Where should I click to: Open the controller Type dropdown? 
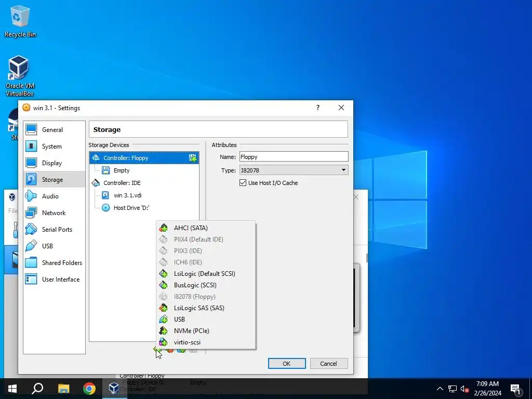[294, 170]
